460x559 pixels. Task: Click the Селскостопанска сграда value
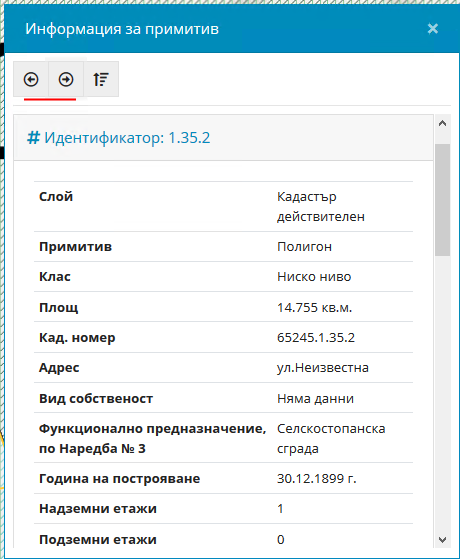(331, 439)
